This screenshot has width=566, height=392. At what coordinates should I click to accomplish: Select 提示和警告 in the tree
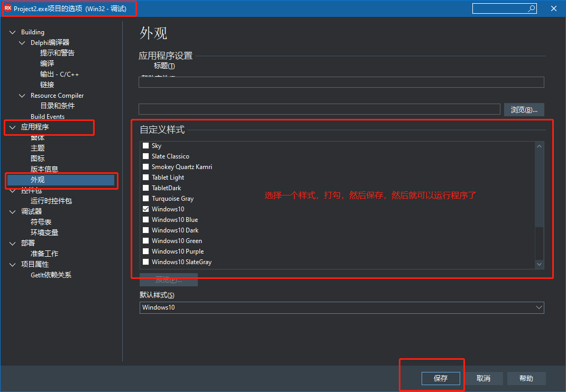pyautogui.click(x=57, y=53)
